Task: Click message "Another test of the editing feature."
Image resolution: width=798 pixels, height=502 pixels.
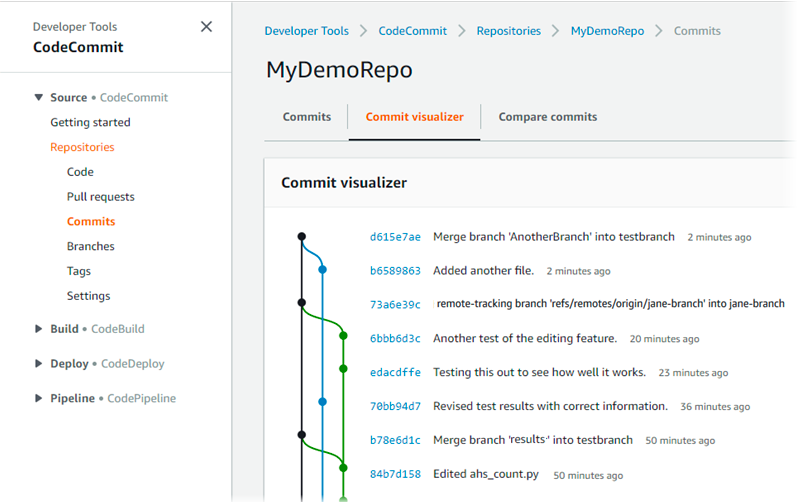Action: click(x=525, y=339)
